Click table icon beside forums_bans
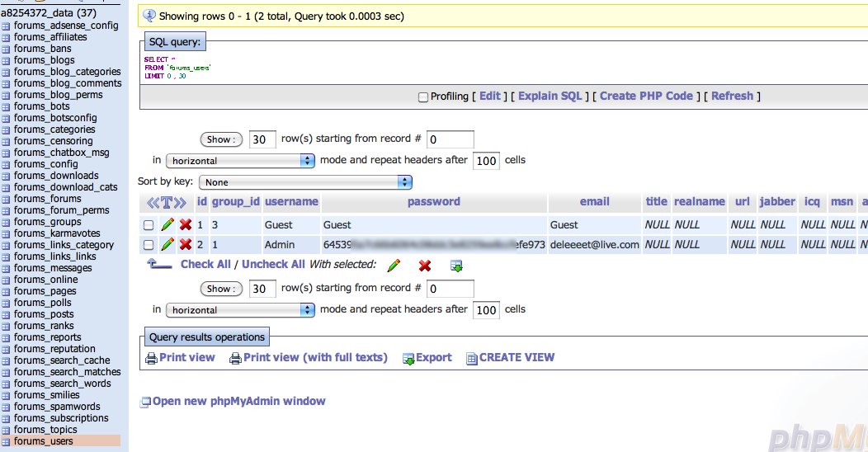Screen dimensions: 868x452 [x=6, y=49]
